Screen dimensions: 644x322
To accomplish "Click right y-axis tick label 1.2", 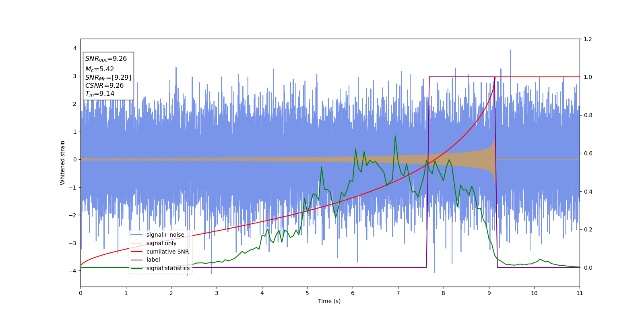I will point(588,39).
